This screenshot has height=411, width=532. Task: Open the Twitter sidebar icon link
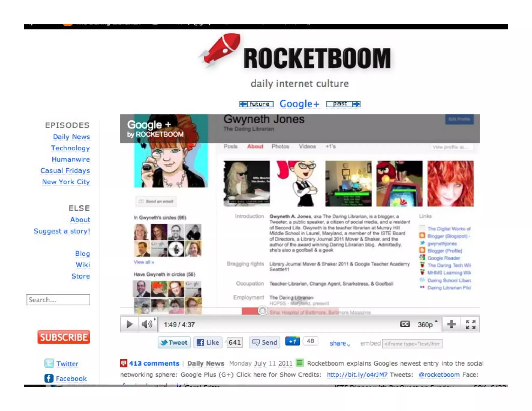(49, 363)
